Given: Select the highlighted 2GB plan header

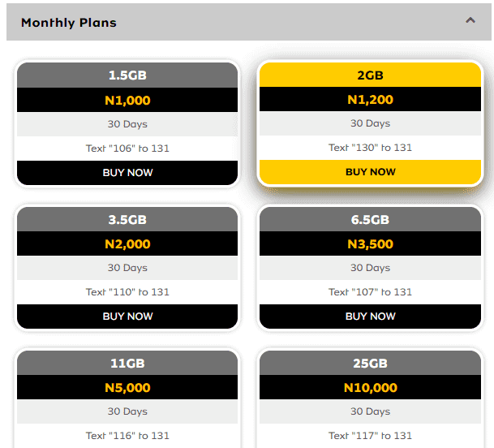Looking at the screenshot, I should (371, 75).
